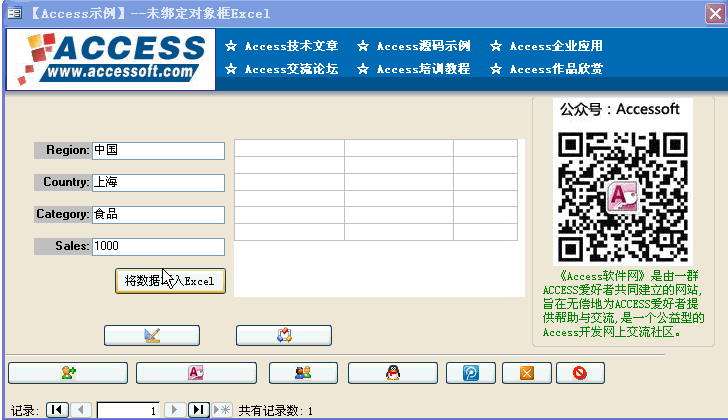
Task: Click the Country field containing 上海
Action: pos(158,182)
